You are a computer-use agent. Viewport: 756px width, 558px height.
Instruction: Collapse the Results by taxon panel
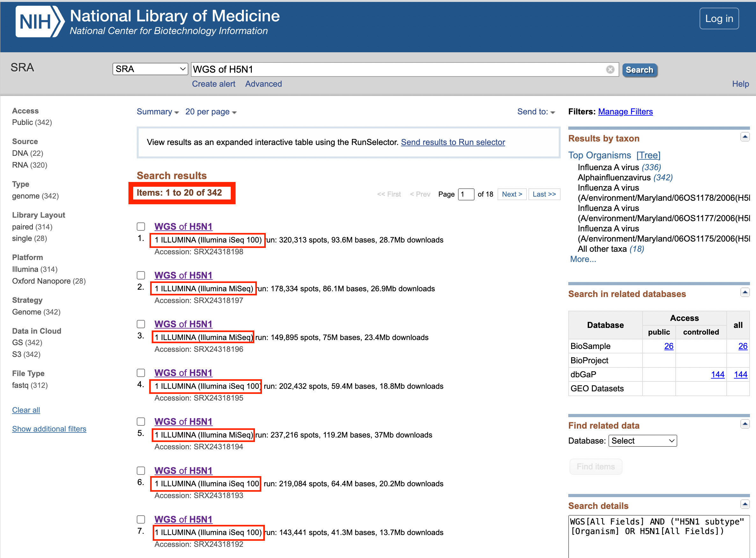click(745, 137)
